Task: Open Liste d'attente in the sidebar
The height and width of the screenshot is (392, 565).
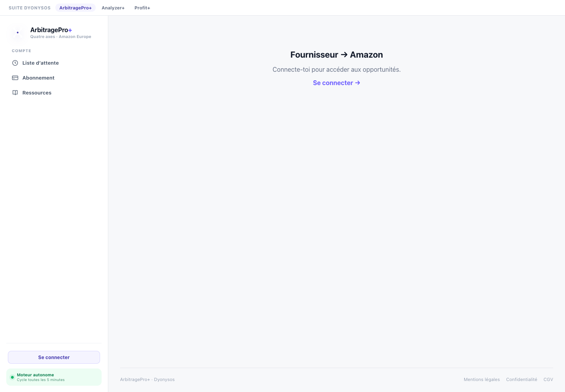Action: [54, 63]
